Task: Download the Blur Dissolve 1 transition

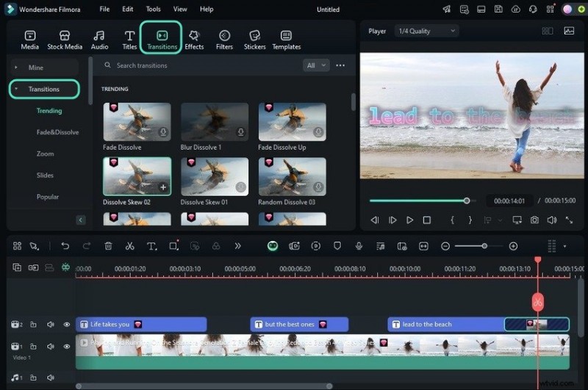Action: (241, 132)
